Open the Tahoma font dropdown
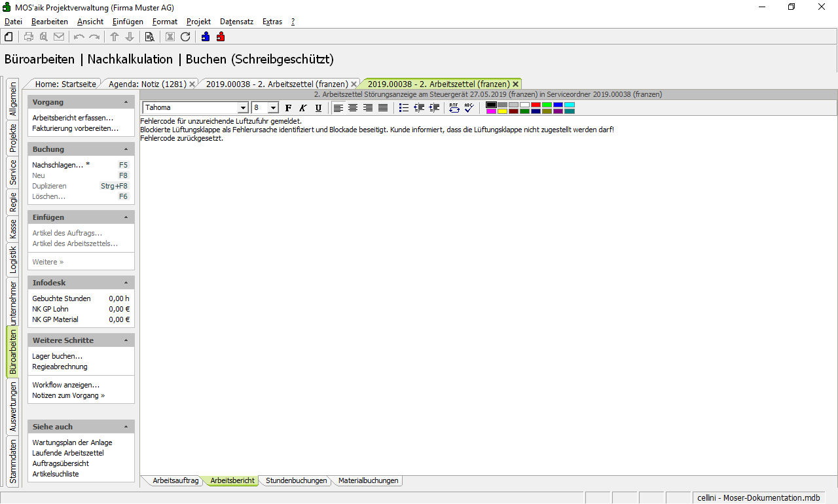 [x=243, y=108]
